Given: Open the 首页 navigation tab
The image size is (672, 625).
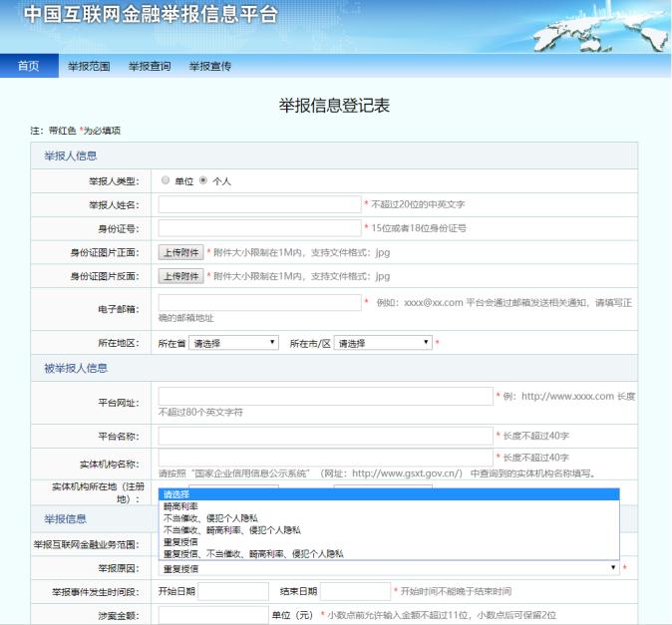Looking at the screenshot, I should (x=29, y=66).
